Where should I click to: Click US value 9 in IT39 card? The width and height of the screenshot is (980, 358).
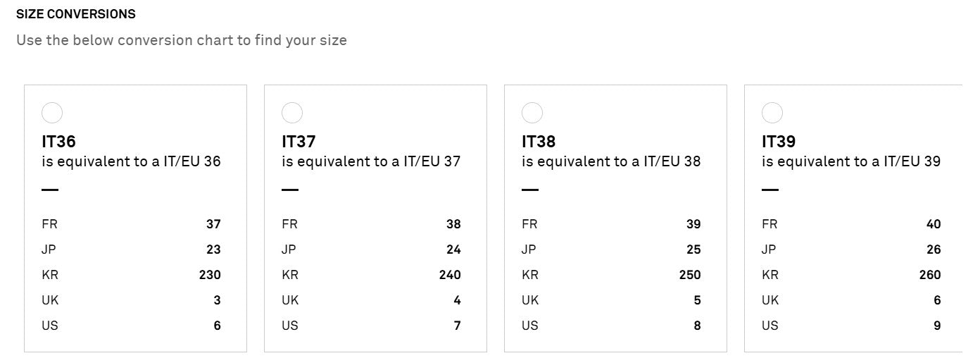[x=937, y=326]
